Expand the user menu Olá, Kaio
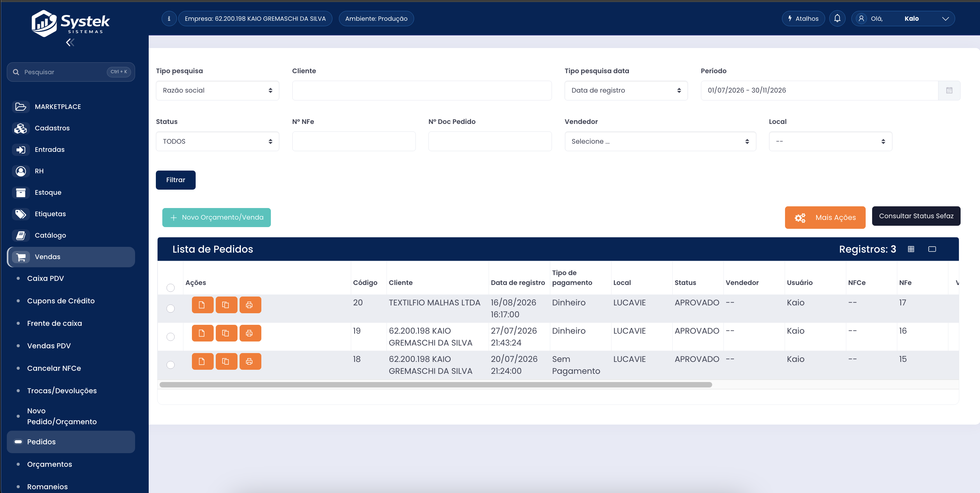This screenshot has height=493, width=980. [x=903, y=18]
